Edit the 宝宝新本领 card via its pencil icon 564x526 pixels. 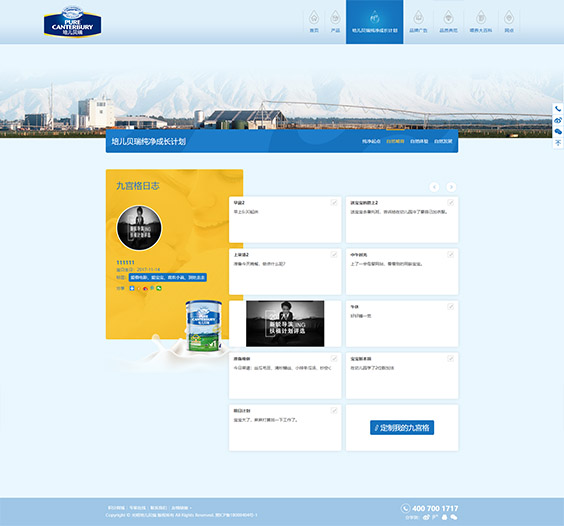click(450, 358)
